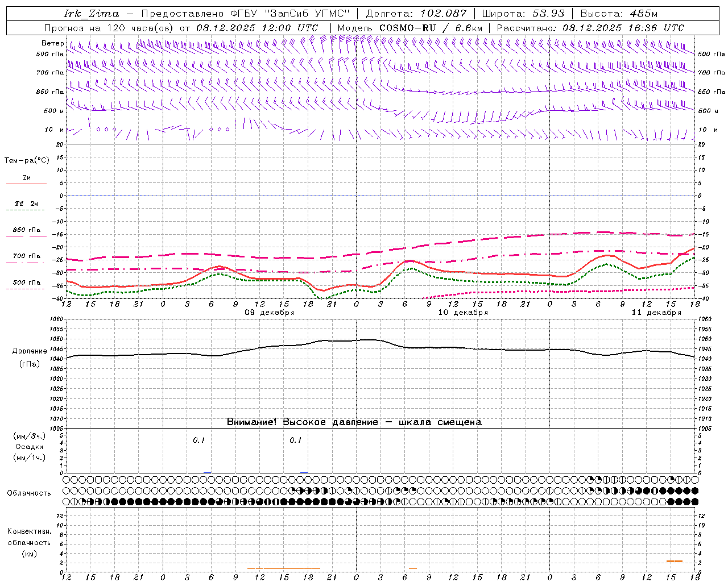Click the '11 декабря' date label

click(656, 313)
